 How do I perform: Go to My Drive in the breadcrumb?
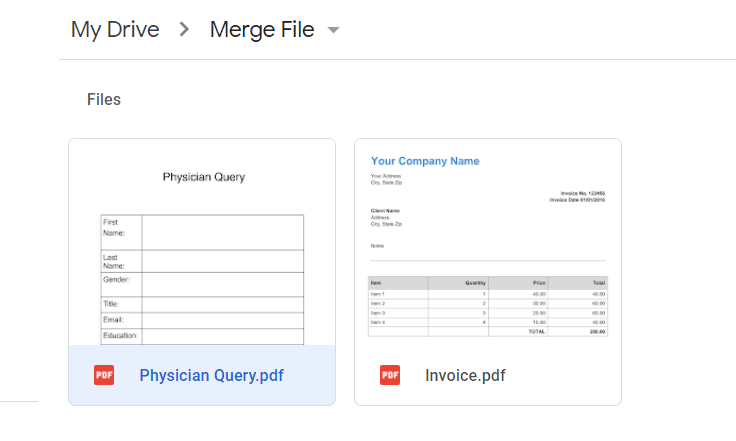(x=115, y=30)
